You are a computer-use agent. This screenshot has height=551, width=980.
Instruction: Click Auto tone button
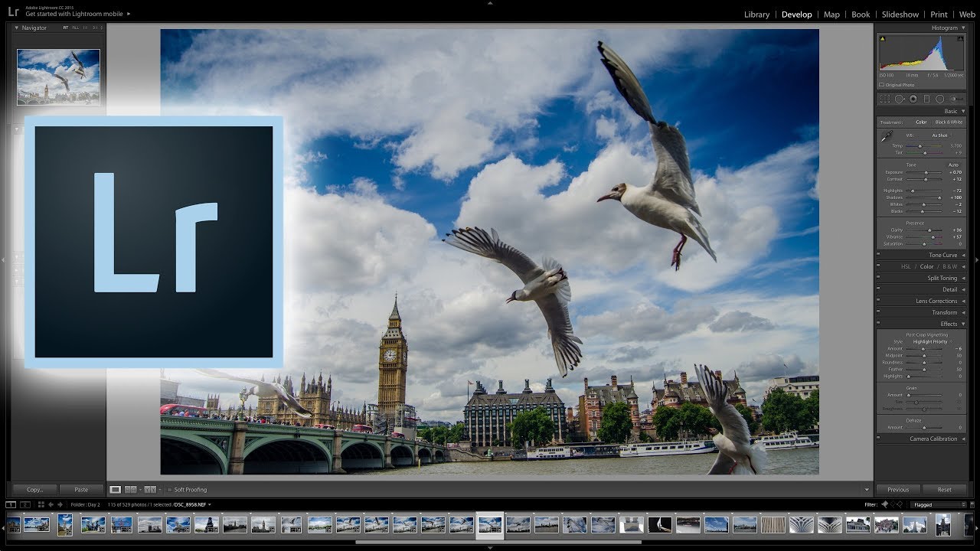click(x=953, y=165)
